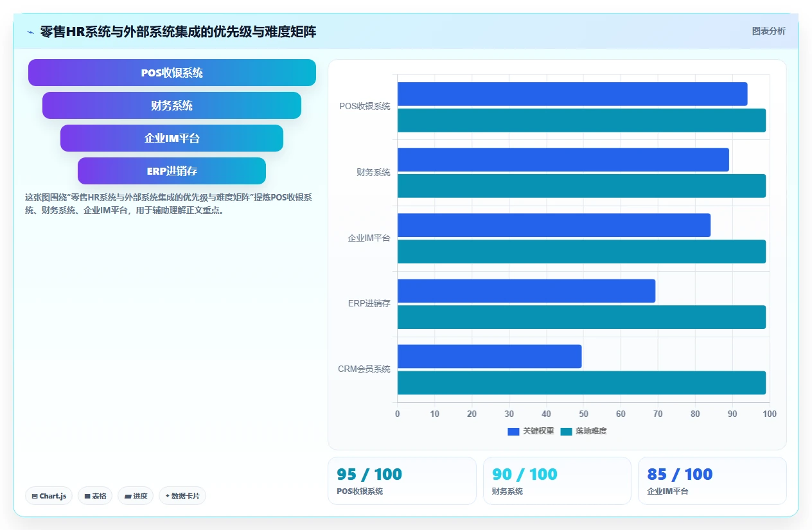
Task: Click the 企业IM平台 data card label
Action: point(667,491)
